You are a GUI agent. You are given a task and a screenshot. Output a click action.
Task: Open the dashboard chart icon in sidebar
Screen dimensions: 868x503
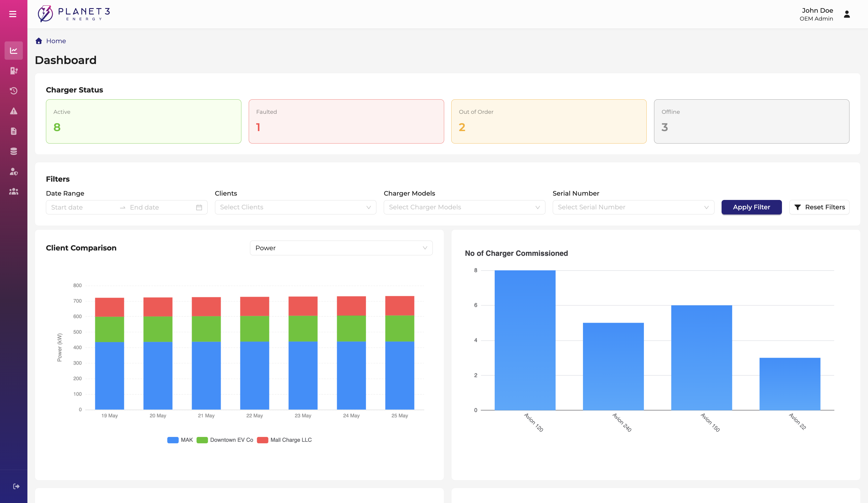14,51
